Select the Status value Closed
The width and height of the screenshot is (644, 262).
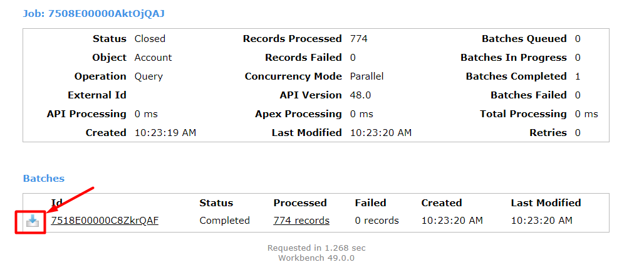(150, 39)
